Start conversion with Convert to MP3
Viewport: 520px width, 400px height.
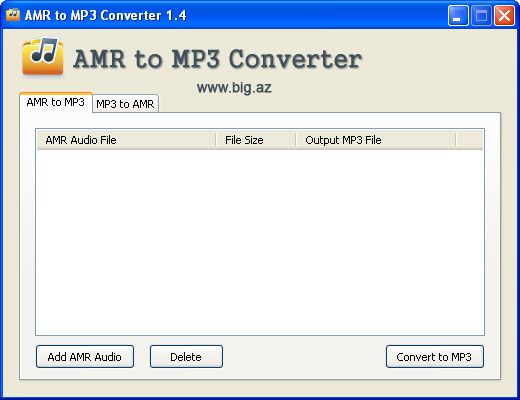tap(434, 357)
